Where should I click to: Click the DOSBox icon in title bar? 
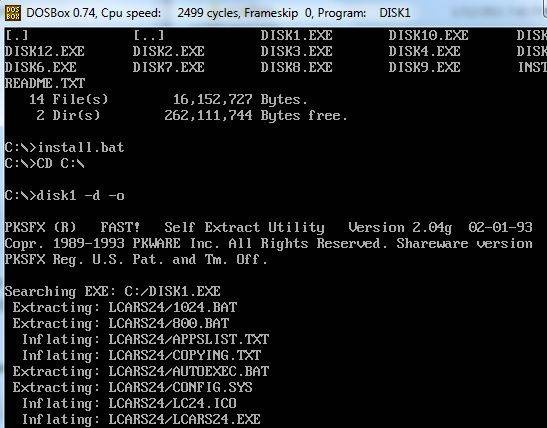13,13
